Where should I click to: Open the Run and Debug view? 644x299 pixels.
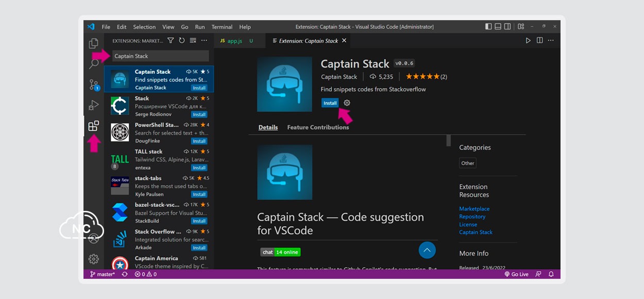point(94,105)
